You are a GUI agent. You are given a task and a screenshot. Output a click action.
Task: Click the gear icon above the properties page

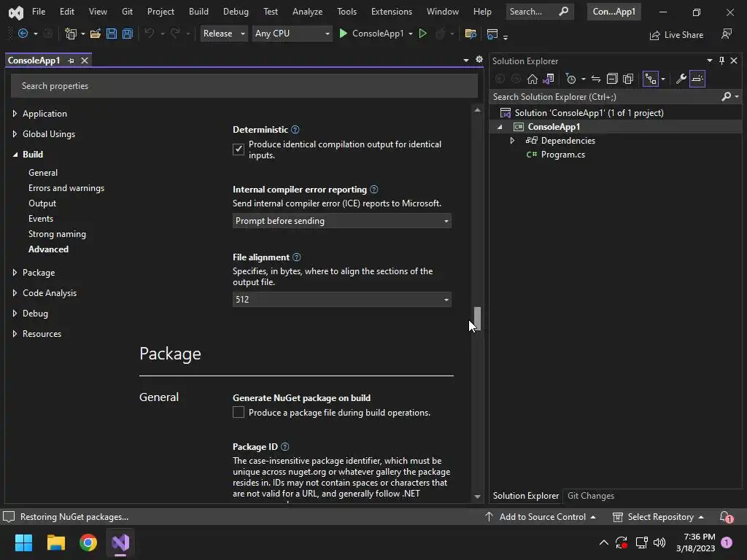tap(479, 60)
